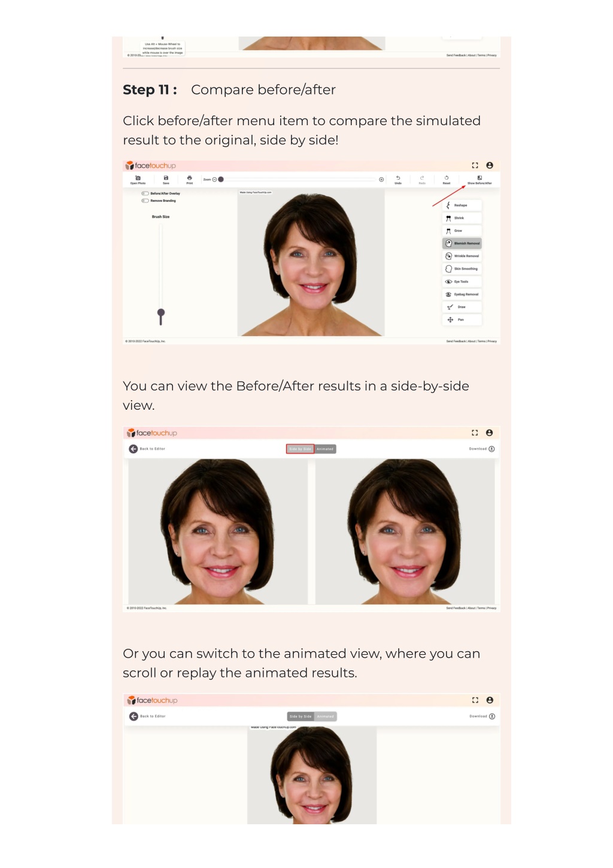Click back arrow icon in the side-by-side view
The height and width of the screenshot is (868, 613).
pos(133,449)
